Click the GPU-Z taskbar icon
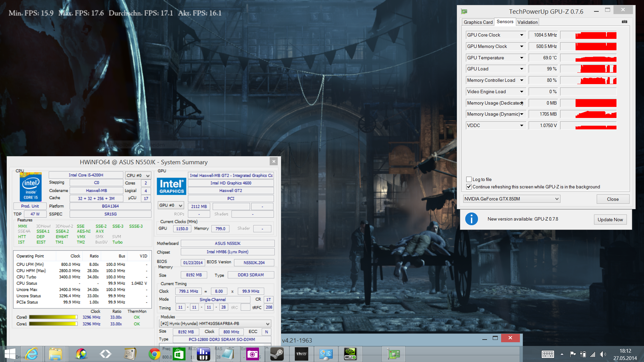 click(393, 354)
